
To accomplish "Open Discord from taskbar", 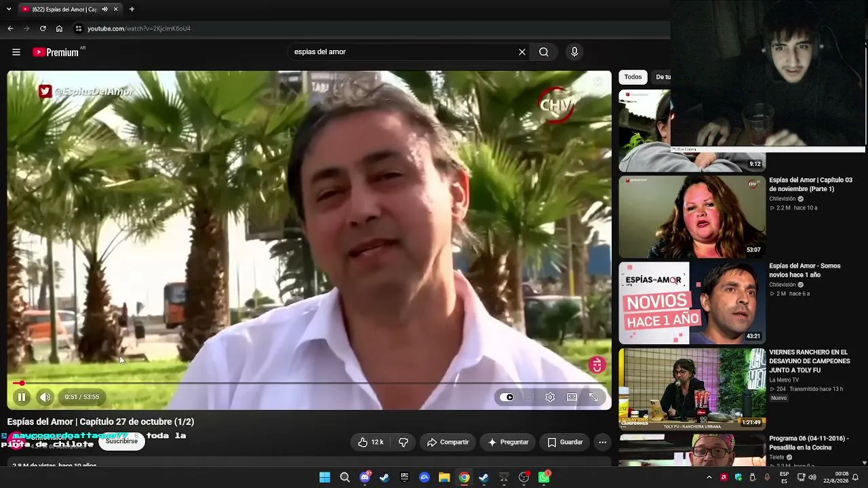I will [365, 478].
